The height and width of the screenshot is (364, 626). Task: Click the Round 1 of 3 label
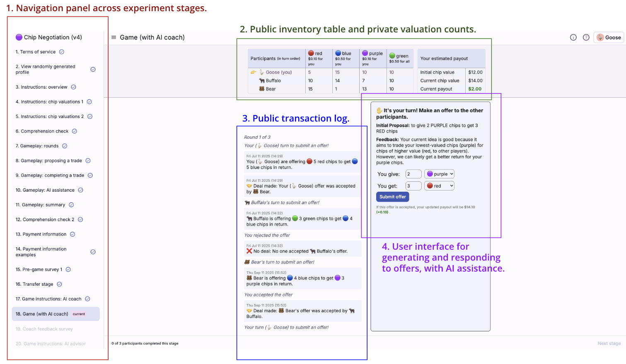pyautogui.click(x=257, y=137)
